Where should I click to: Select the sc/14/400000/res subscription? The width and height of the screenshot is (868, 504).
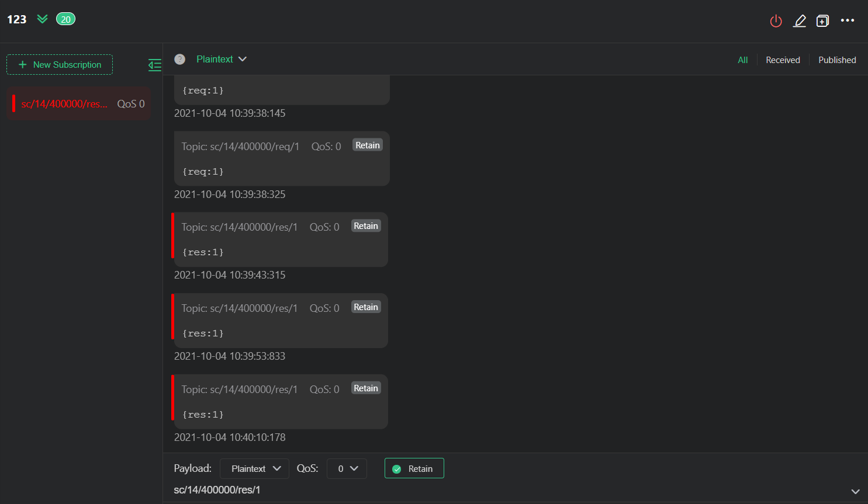[x=78, y=103]
